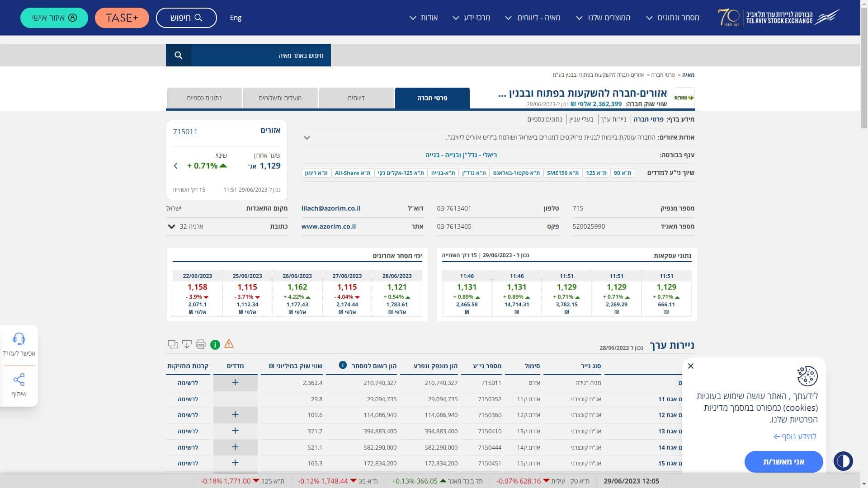868x488 pixels.
Task: Expand the address ארניה 32 dropdown
Action: point(171,226)
